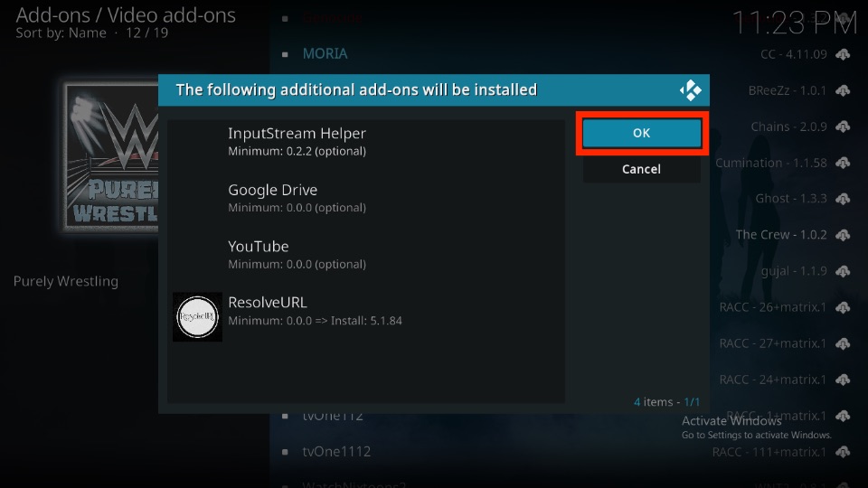Click the Add-ons / Video add-ons heading
This screenshot has width=868, height=488.
(x=126, y=15)
